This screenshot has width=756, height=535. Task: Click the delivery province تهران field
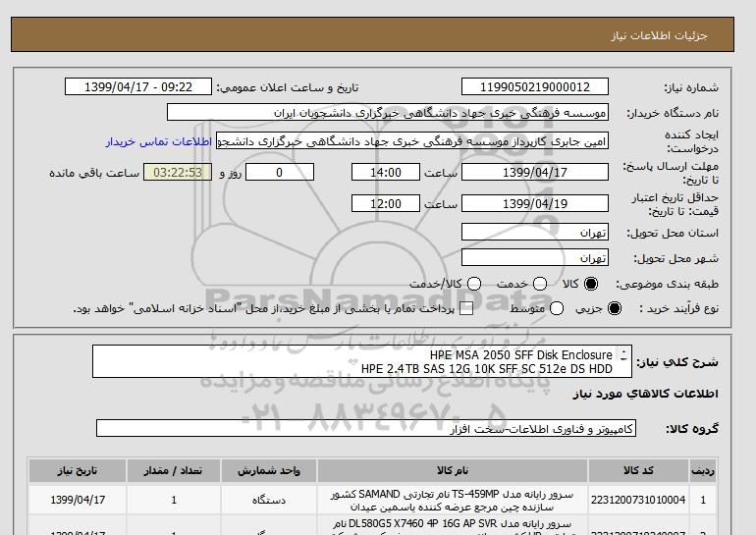(x=535, y=232)
